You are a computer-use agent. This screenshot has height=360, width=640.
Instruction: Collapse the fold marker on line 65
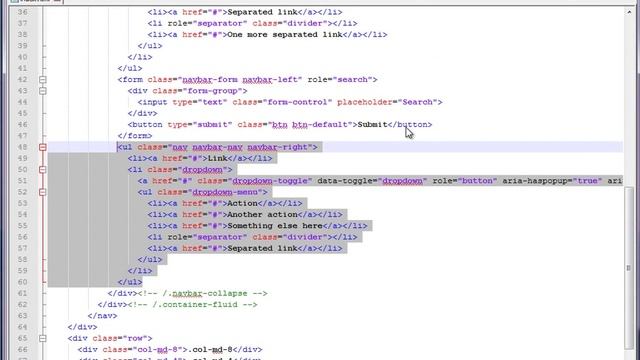tap(42, 338)
